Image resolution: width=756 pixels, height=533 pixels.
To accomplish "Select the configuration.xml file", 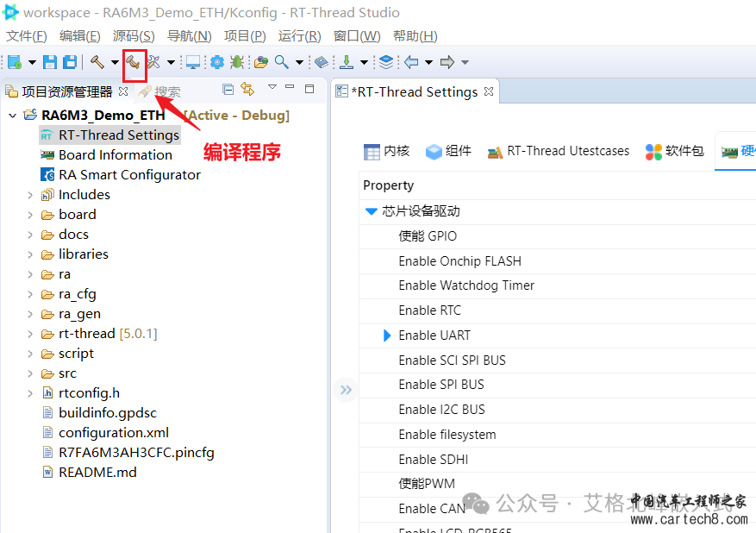I will point(105,433).
